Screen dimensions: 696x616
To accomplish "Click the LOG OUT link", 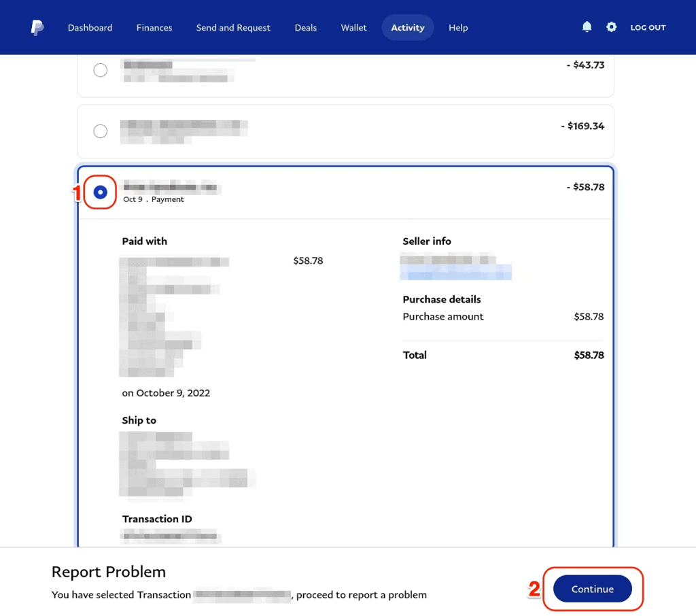I will pos(648,28).
